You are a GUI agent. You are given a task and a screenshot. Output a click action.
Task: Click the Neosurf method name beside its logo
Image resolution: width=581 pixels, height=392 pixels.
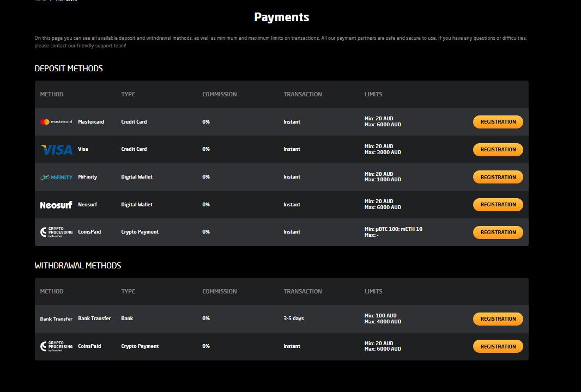point(87,205)
